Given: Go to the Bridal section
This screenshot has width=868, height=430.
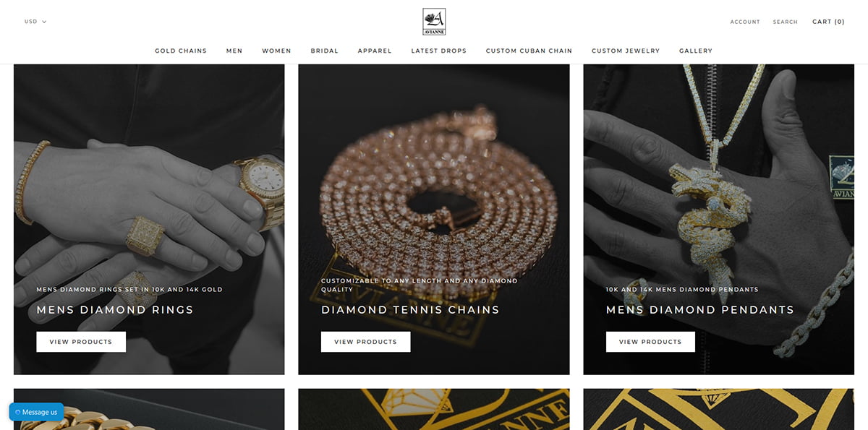Looking at the screenshot, I should [325, 51].
